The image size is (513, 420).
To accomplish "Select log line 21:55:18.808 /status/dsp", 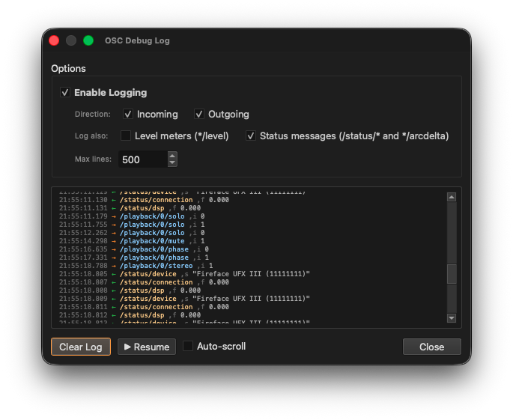I will point(130,290).
